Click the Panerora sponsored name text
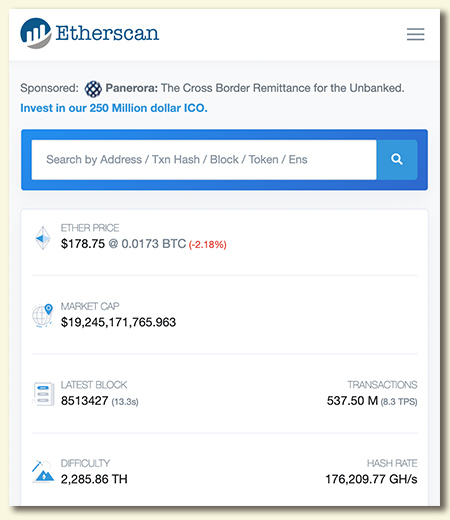This screenshot has width=450, height=520. click(x=131, y=88)
